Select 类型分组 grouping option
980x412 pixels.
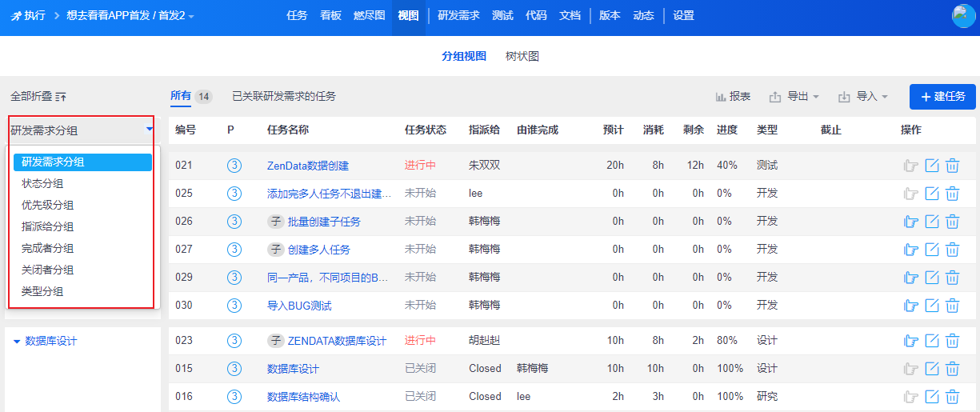(42, 292)
